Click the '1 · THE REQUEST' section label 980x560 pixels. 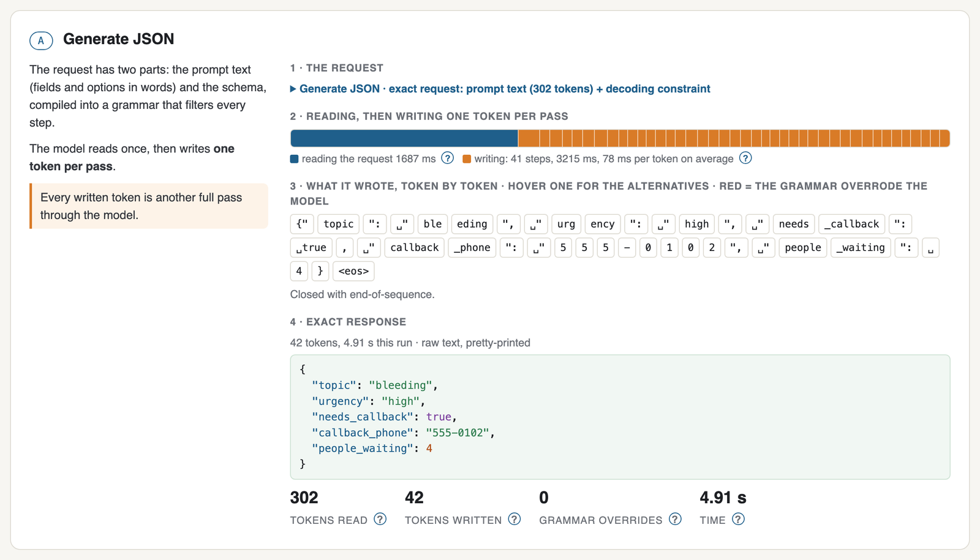(337, 68)
